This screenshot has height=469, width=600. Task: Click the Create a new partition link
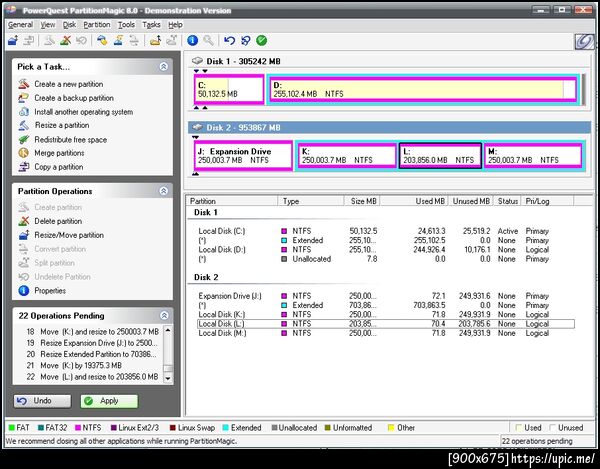(68, 84)
